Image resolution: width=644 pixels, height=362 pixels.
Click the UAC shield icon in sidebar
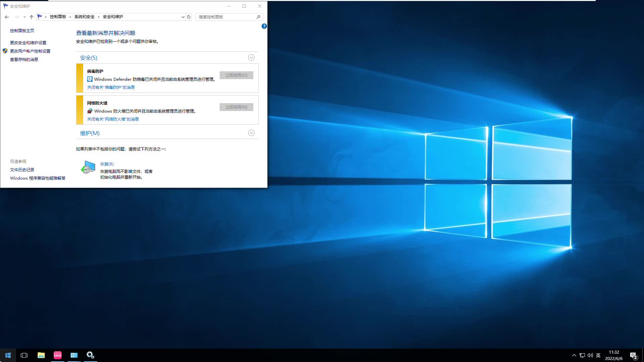[x=5, y=51]
